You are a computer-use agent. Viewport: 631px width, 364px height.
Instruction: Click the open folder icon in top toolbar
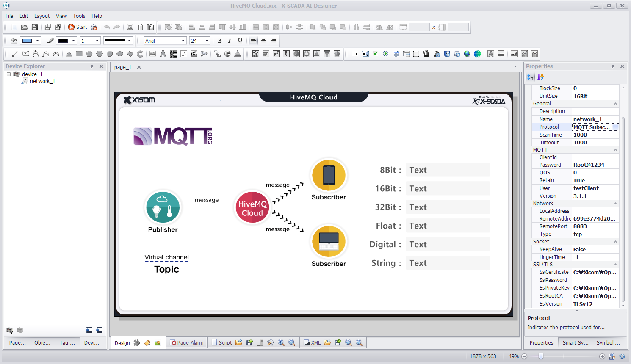(x=25, y=27)
